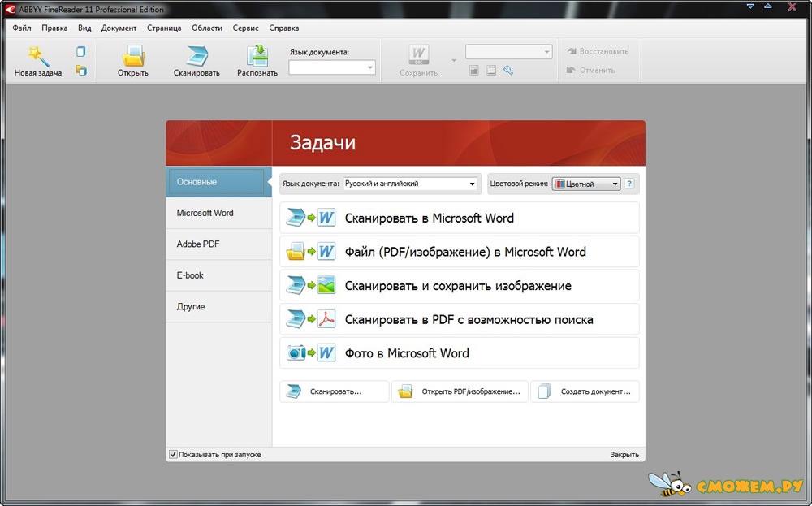Click the Открыть PDF/изображение... label
This screenshot has width=812, height=506.
pos(471,391)
